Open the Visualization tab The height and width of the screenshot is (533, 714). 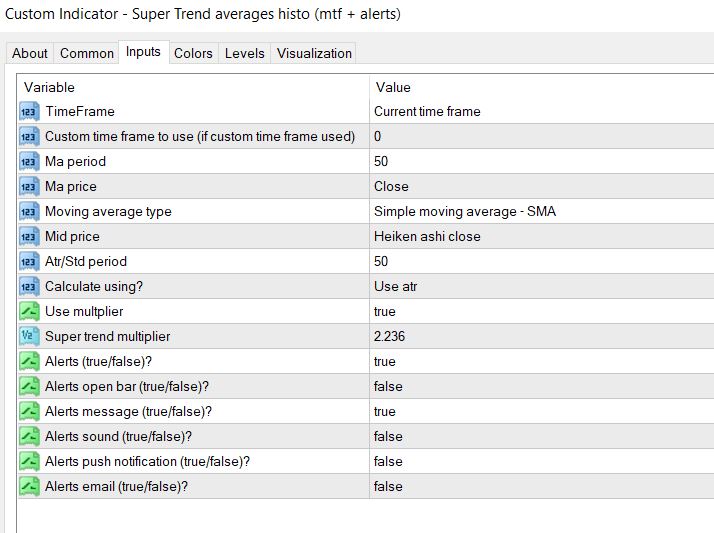click(x=314, y=53)
